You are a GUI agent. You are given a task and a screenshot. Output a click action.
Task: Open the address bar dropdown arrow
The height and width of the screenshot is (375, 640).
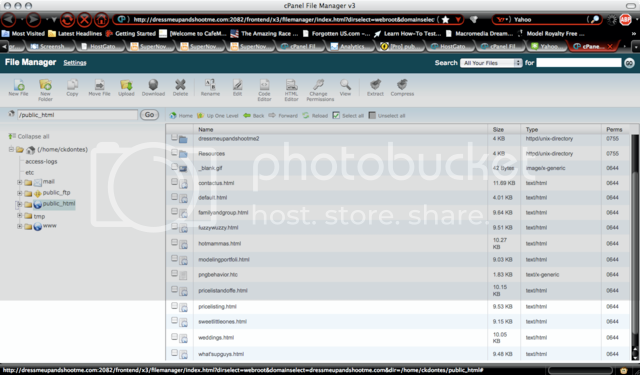coord(458,19)
